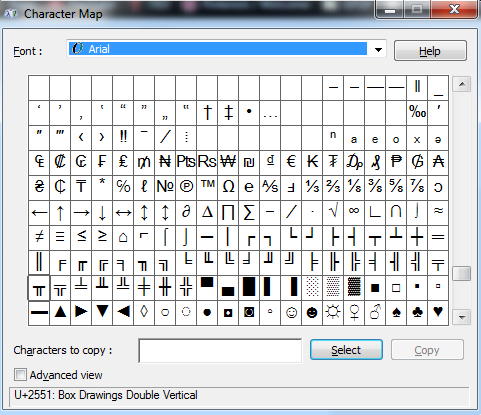The image size is (481, 415).
Task: Click the black spade suit character
Action: [x=396, y=312]
